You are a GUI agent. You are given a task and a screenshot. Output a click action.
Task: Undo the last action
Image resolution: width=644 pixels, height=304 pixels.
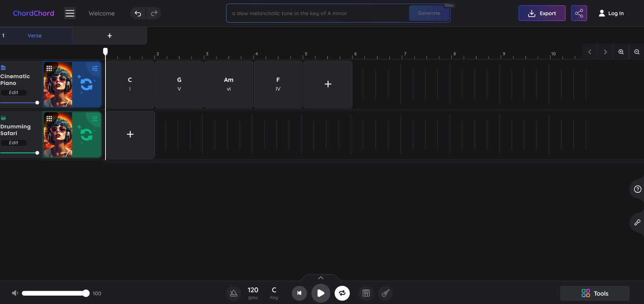pyautogui.click(x=138, y=13)
